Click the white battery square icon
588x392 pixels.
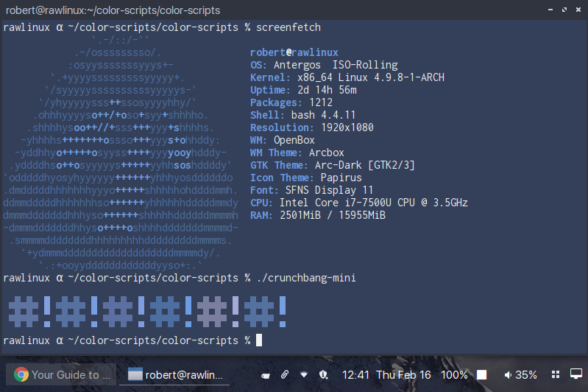481,375
